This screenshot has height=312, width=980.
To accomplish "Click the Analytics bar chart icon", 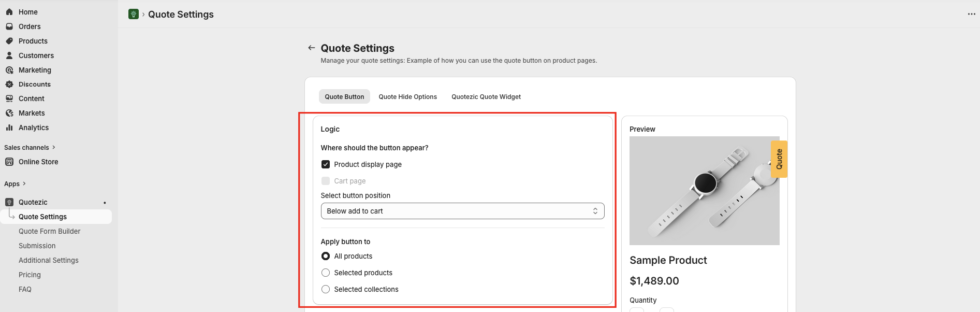I will (x=9, y=127).
